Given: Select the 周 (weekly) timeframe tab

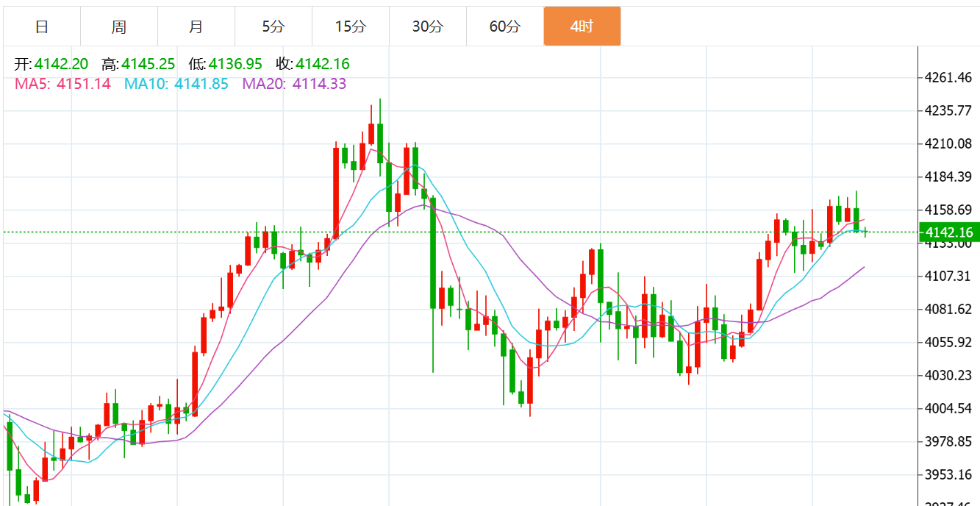Looking at the screenshot, I should pyautogui.click(x=119, y=27).
